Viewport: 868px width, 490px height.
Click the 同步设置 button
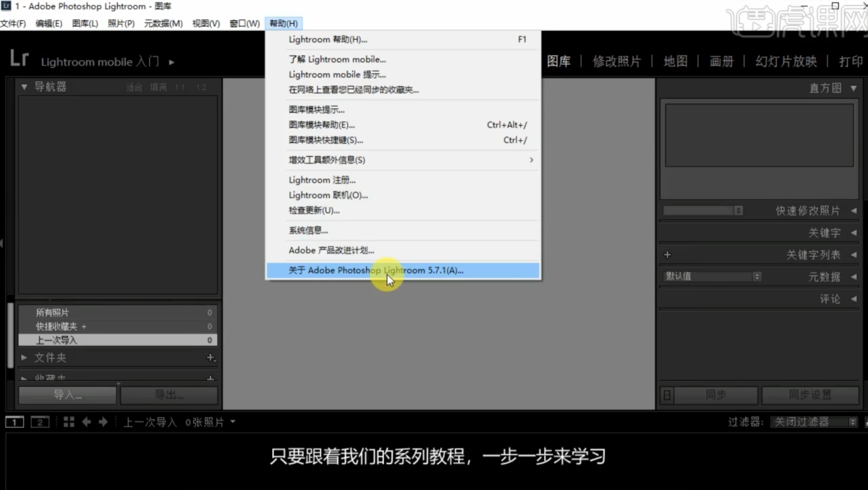(809, 395)
